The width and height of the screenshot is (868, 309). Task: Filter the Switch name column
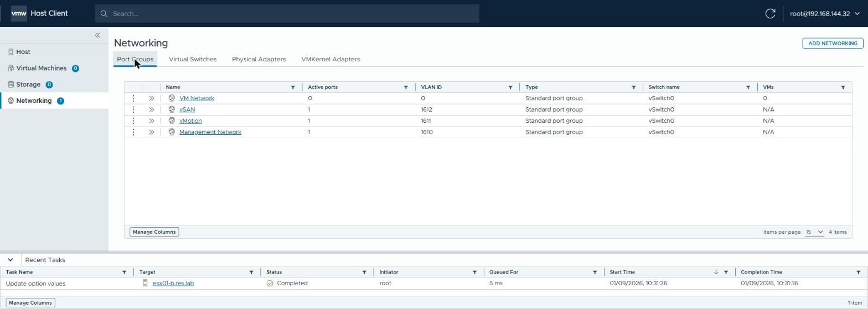point(748,87)
